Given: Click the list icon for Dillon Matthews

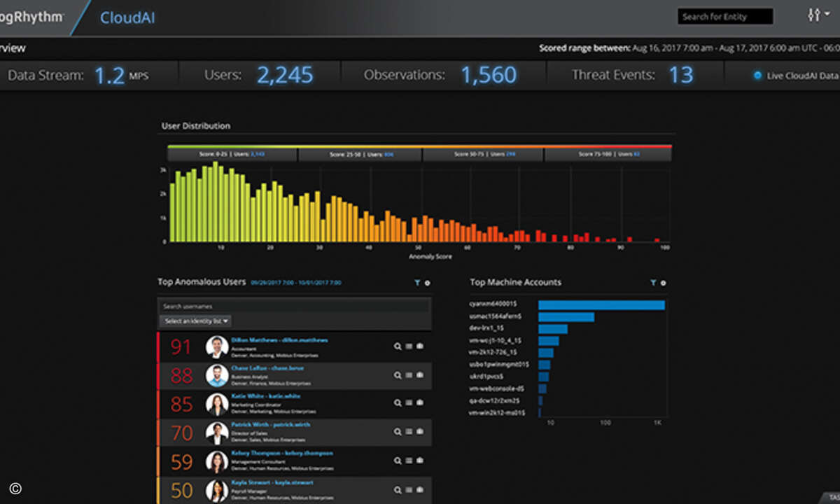Looking at the screenshot, I should pyautogui.click(x=409, y=346).
